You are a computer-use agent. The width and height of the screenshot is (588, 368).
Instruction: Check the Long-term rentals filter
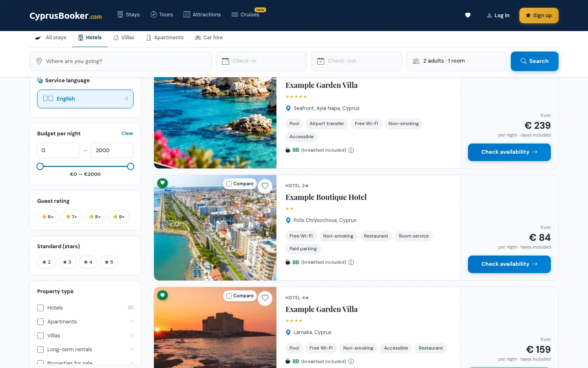40,350
